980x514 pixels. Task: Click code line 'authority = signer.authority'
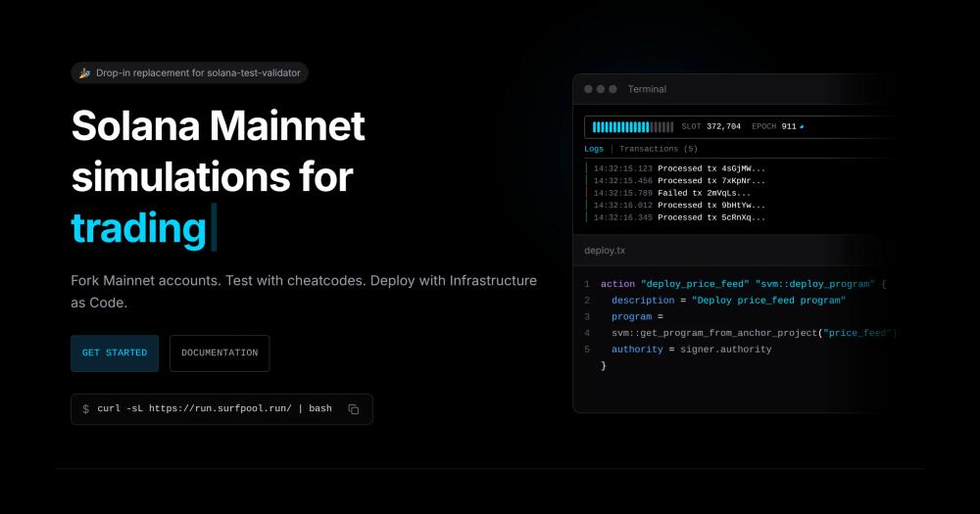pyautogui.click(x=691, y=350)
